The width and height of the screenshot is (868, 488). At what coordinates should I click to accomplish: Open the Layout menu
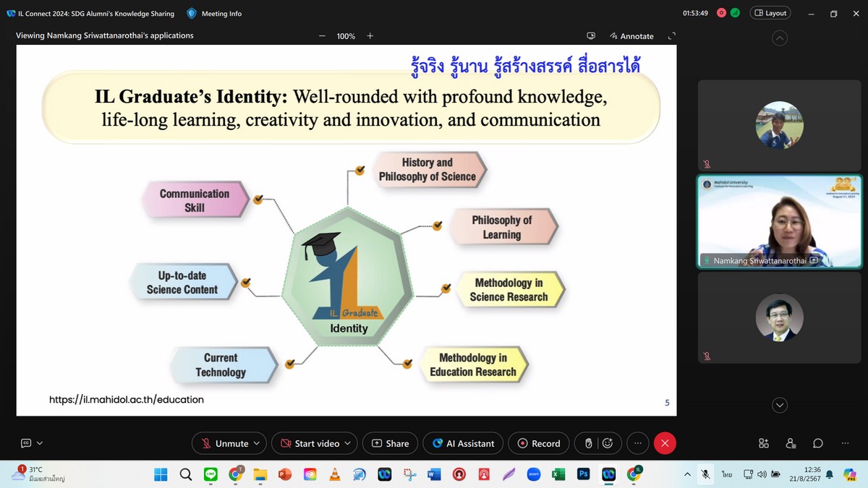coord(770,13)
